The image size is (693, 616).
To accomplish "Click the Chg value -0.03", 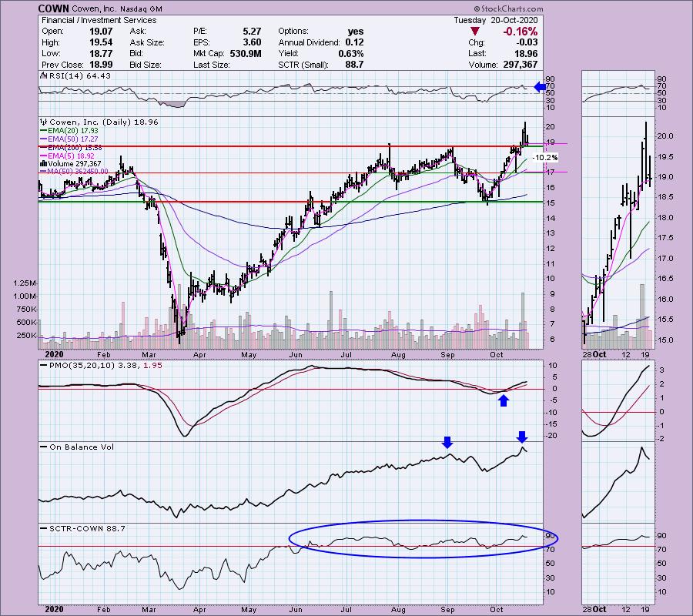I will 527,42.
